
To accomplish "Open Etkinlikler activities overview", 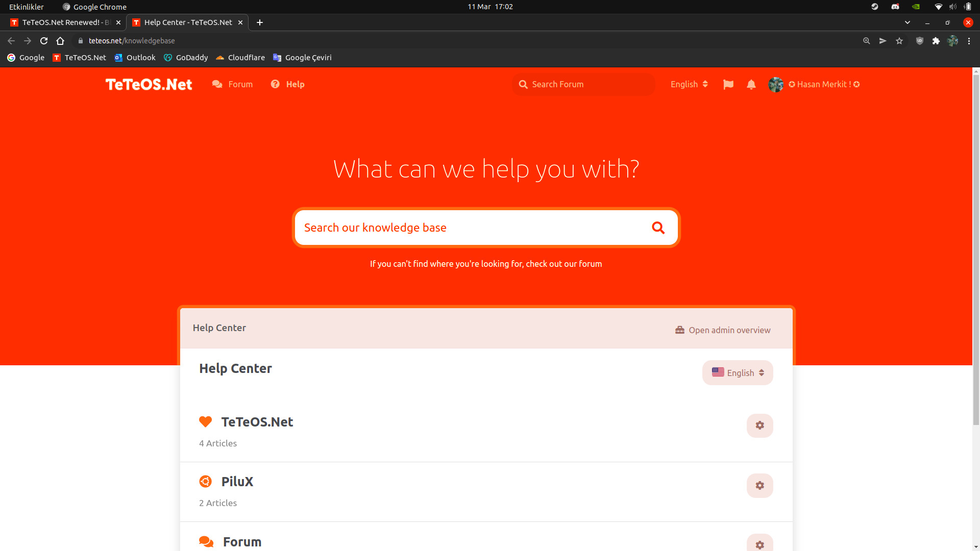I will pyautogui.click(x=26, y=7).
